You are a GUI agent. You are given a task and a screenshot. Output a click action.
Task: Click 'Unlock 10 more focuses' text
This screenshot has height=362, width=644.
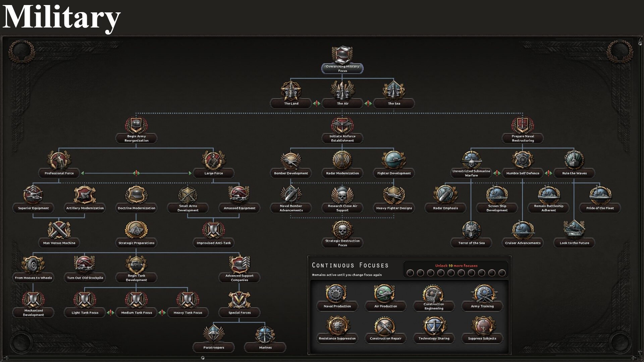tap(456, 265)
